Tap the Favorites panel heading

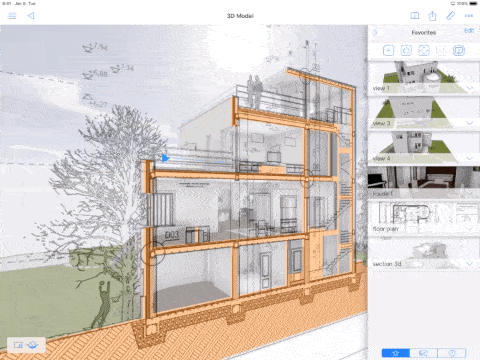coord(424,32)
